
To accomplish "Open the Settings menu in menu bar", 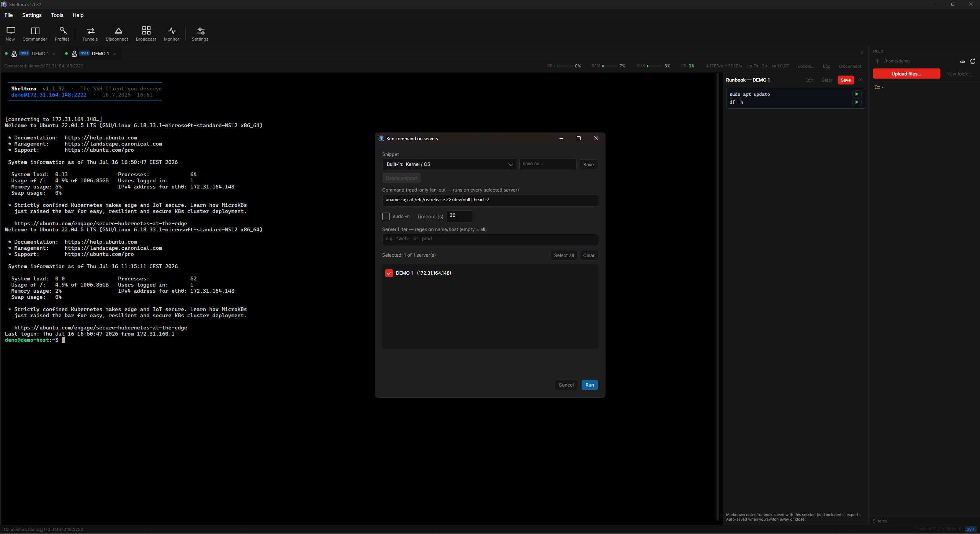I will tap(32, 15).
